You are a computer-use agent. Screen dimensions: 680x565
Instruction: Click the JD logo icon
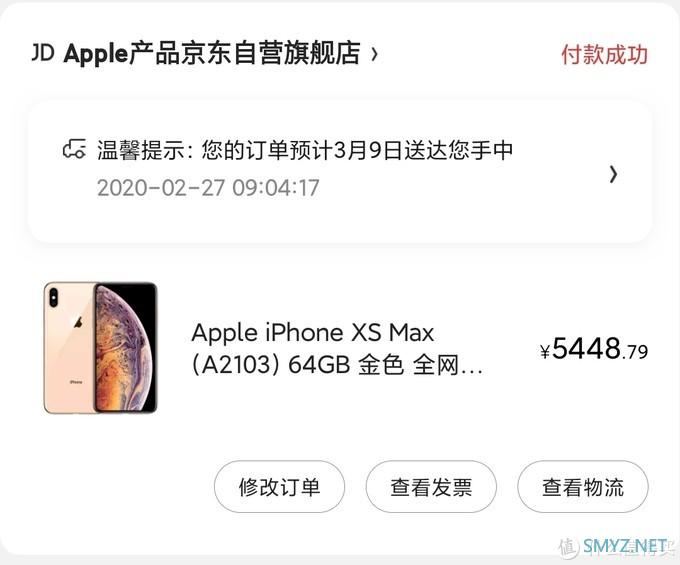coord(43,53)
